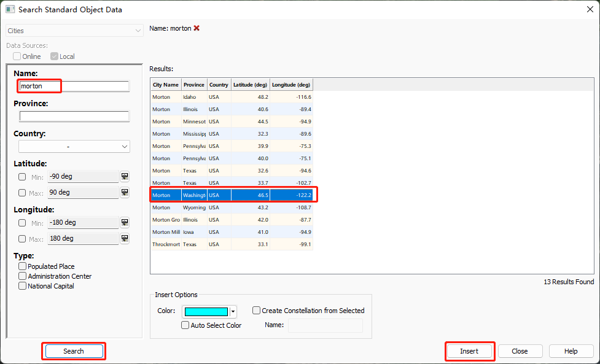600x364 pixels.
Task: Open unit options icon for Latitude Max
Action: point(125,192)
